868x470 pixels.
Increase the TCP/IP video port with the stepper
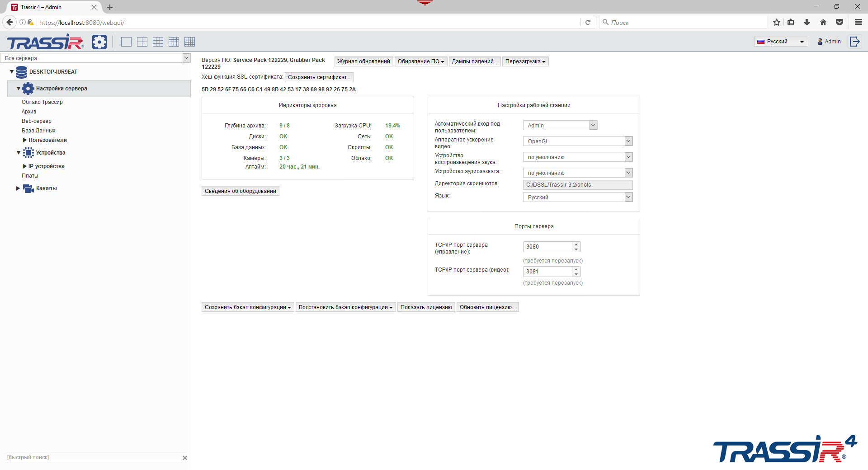point(576,269)
